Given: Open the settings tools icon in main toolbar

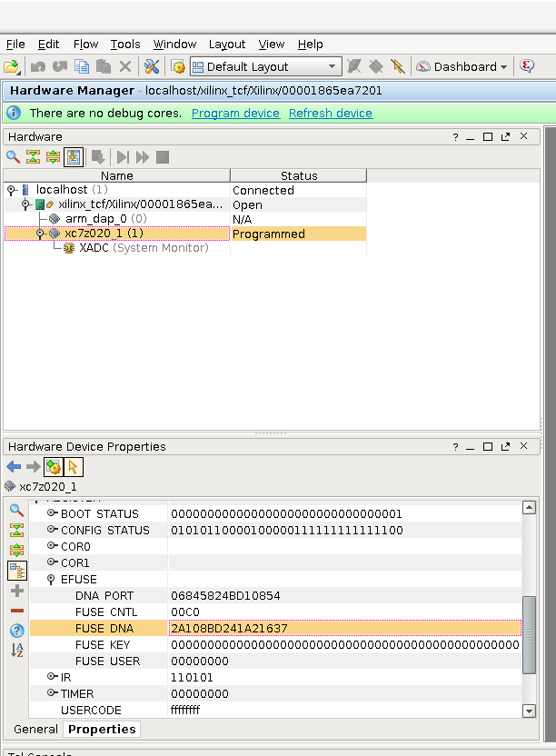Looking at the screenshot, I should coord(152,67).
